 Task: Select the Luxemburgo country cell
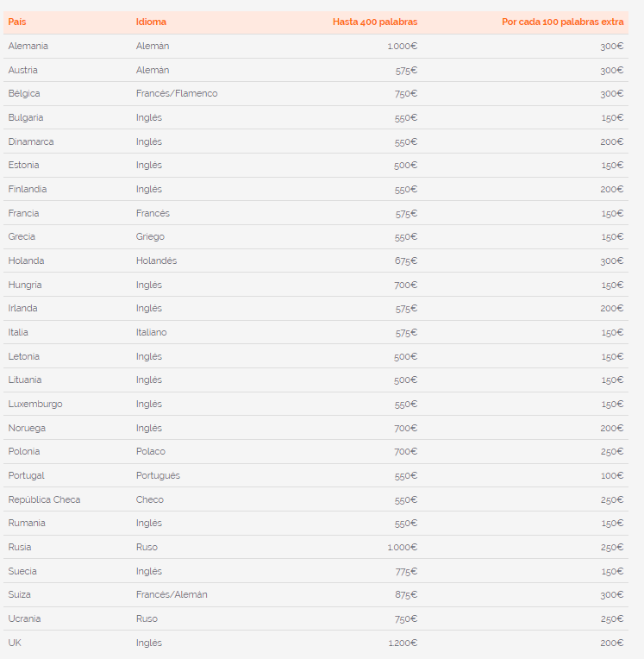[35, 404]
